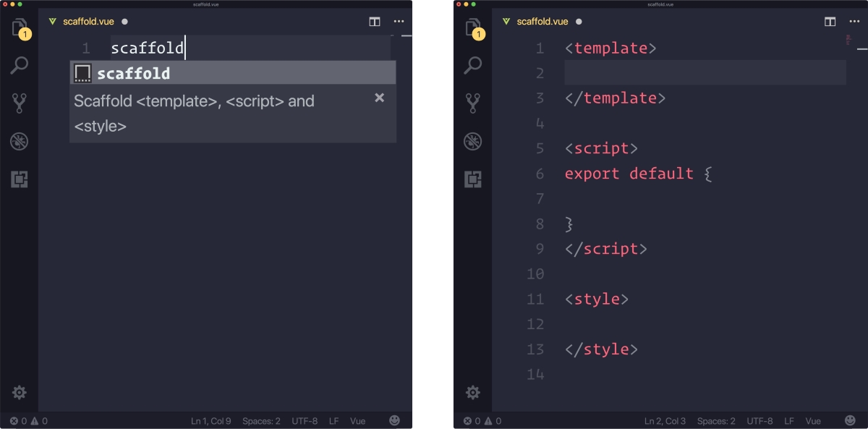Change indentation Spaces: 2 in the left window

tap(261, 420)
